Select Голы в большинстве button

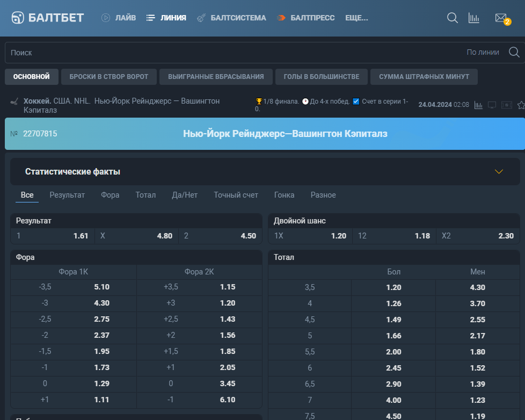(x=322, y=77)
